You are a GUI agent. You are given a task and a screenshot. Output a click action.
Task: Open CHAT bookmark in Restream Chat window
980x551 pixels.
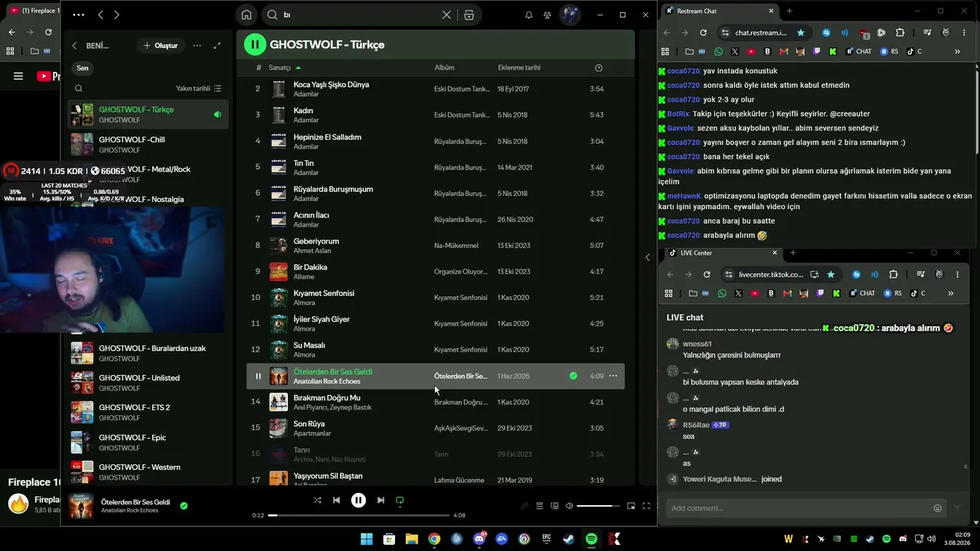859,51
